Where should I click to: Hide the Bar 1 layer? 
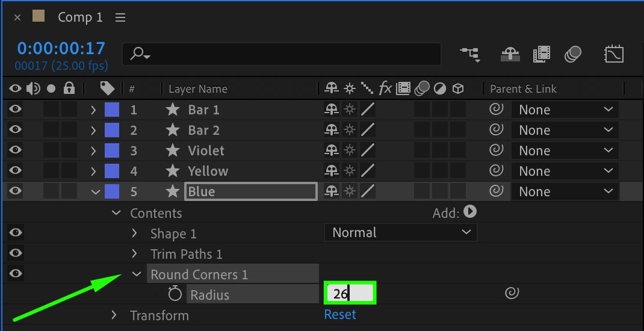click(x=15, y=110)
